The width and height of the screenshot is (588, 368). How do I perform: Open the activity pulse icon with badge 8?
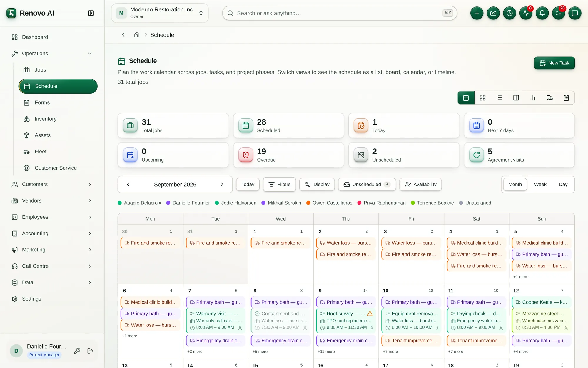526,13
